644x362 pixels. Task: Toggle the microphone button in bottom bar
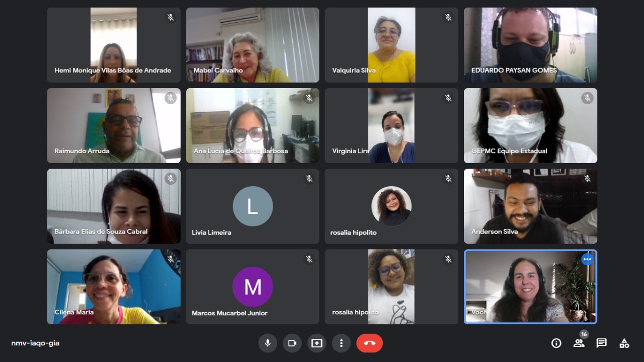(x=268, y=343)
